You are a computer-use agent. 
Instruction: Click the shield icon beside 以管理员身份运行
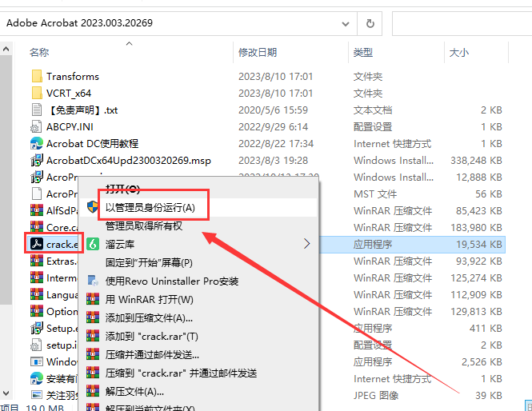[93, 207]
